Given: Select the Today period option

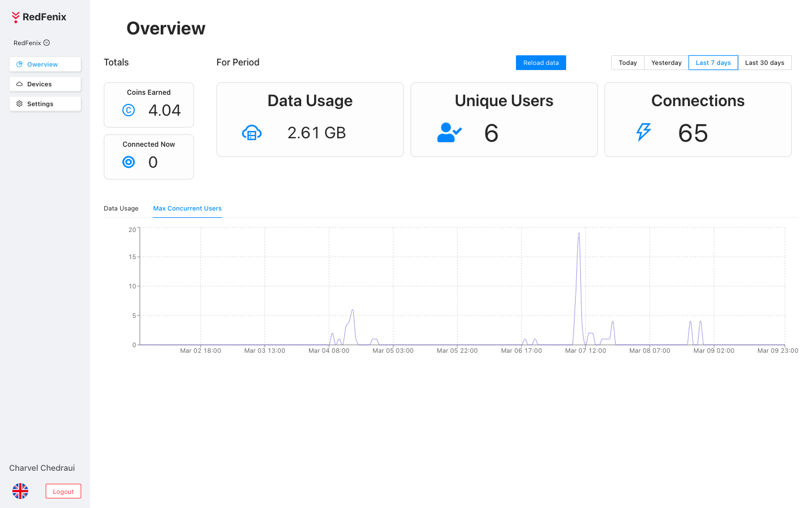Looking at the screenshot, I should click(628, 63).
